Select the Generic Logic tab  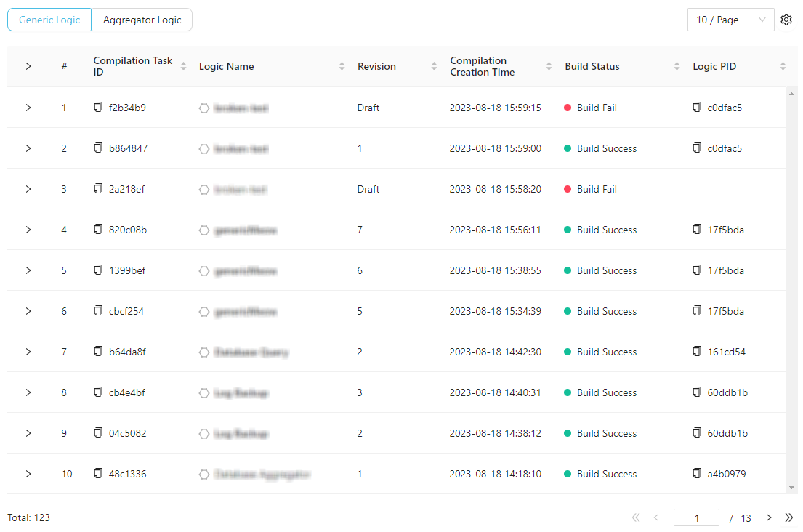49,20
